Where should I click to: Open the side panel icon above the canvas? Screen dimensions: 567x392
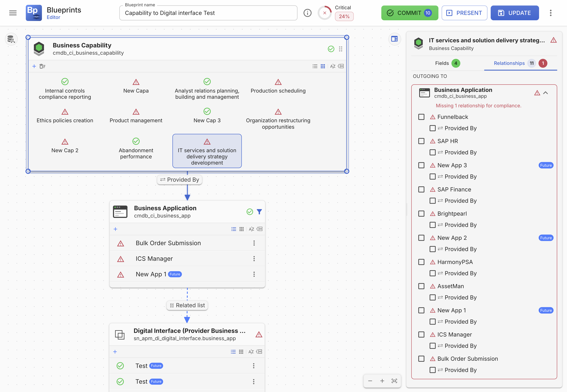(394, 39)
